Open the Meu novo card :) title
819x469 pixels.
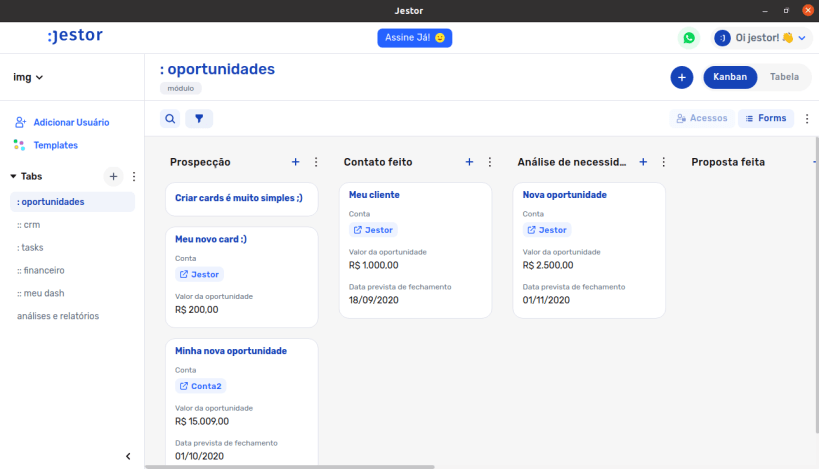pyautogui.click(x=211, y=239)
